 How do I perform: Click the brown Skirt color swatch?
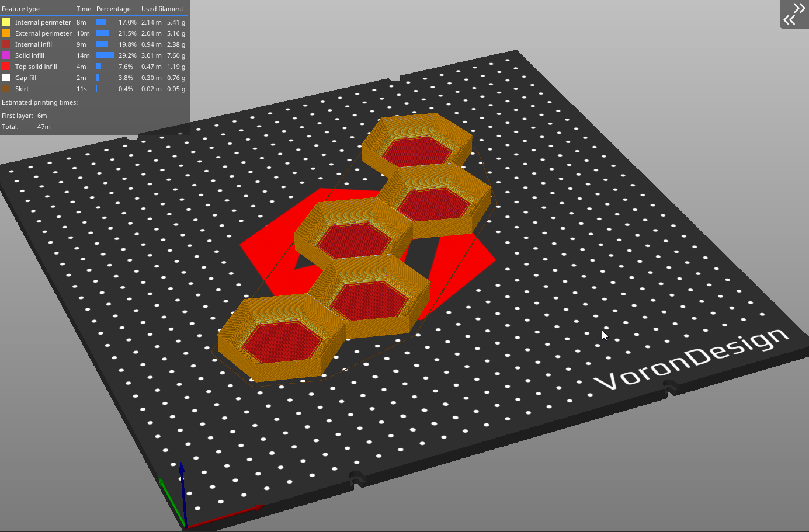tap(6, 89)
